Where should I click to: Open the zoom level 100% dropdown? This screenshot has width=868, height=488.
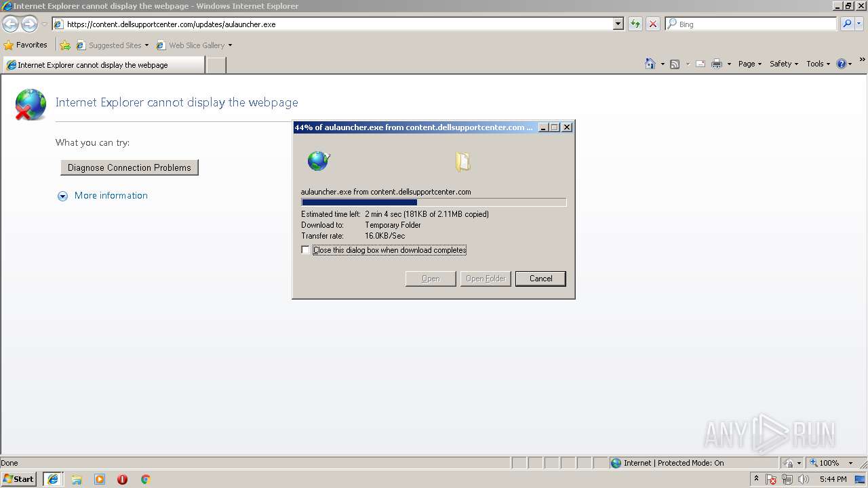click(850, 463)
